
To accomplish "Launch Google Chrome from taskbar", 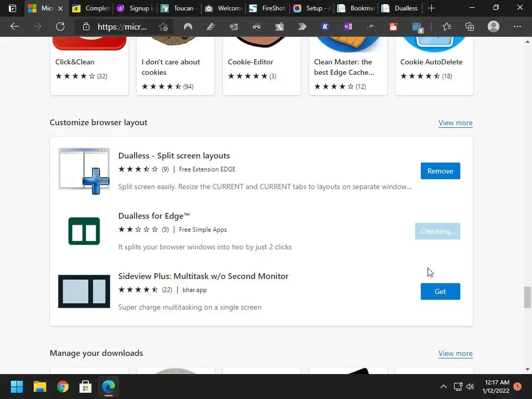I will pos(63,387).
